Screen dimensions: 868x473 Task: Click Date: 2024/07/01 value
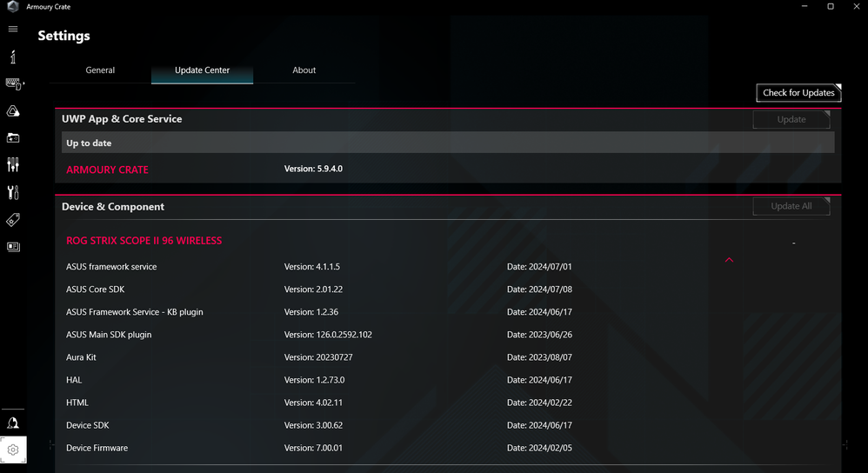click(x=539, y=267)
